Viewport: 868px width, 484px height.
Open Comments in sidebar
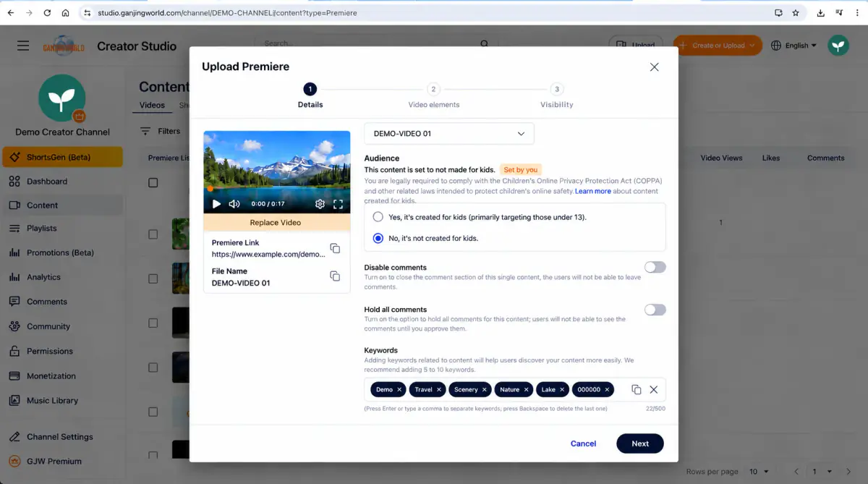coord(62,302)
